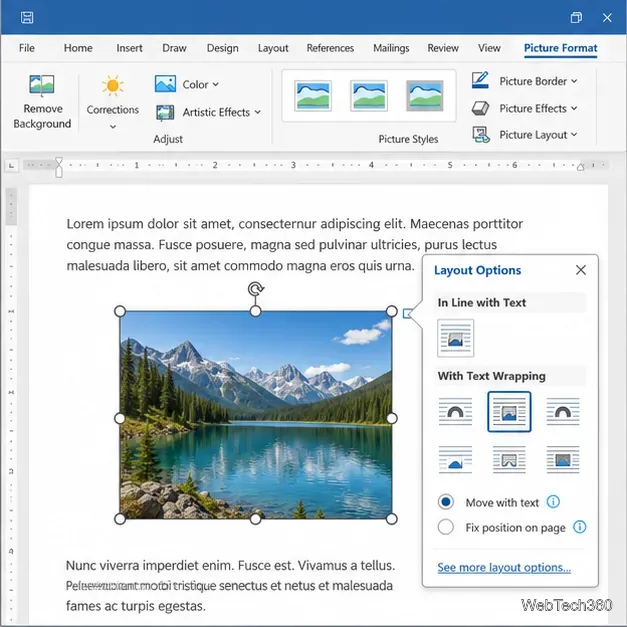This screenshot has width=627, height=627.
Task: Choose the last wrap option in bottom row
Action: pos(563,460)
